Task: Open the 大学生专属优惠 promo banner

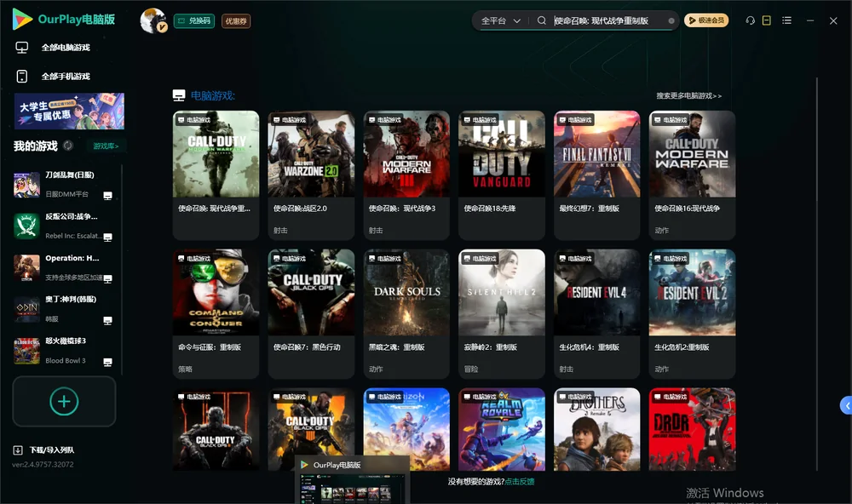Action: tap(70, 111)
